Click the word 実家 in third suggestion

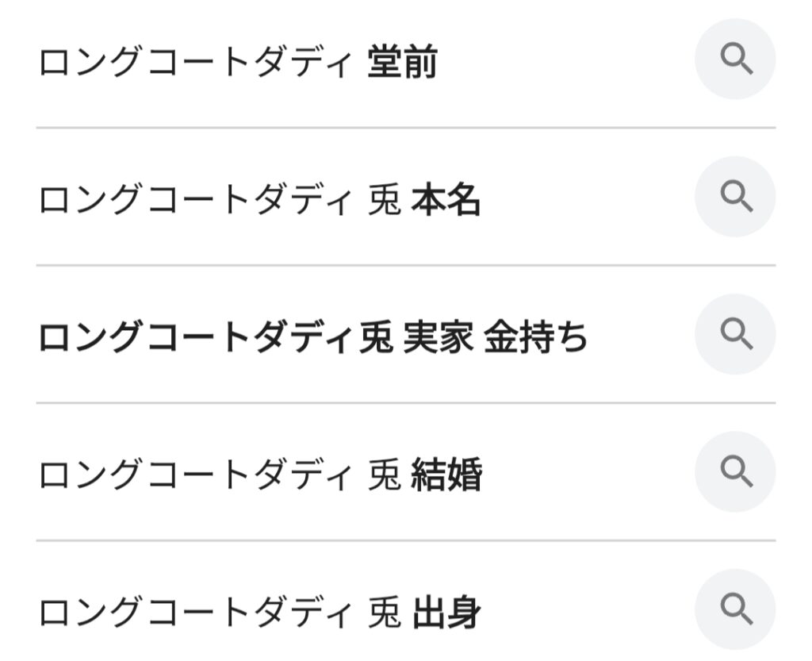439,339
